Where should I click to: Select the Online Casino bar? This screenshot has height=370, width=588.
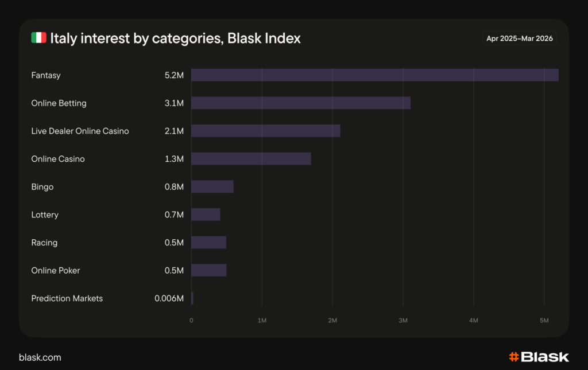[x=251, y=159]
